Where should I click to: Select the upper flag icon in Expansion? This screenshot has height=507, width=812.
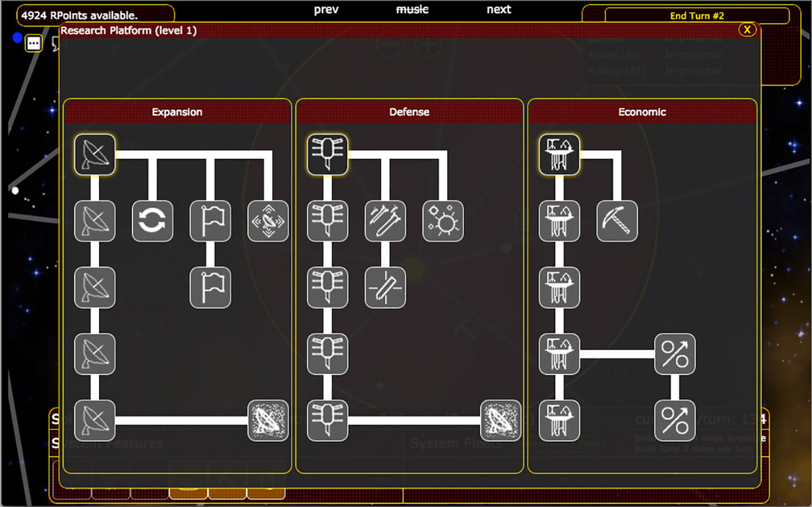210,221
